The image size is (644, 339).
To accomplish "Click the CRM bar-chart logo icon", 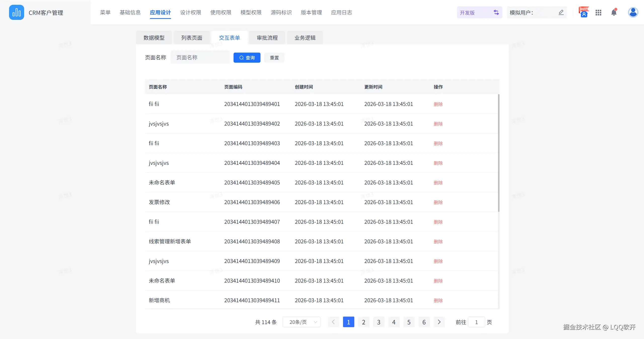I will click(x=16, y=12).
